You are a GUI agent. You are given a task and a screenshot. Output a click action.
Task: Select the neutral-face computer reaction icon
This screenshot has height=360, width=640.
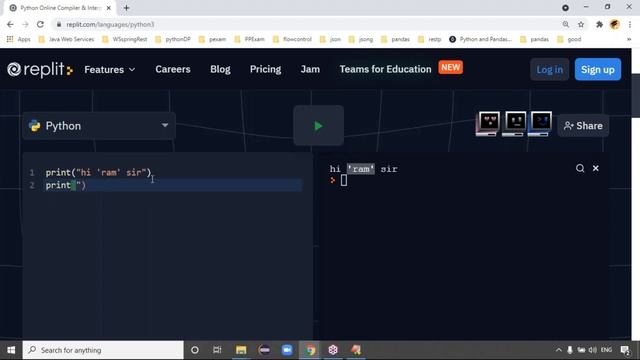tap(514, 123)
